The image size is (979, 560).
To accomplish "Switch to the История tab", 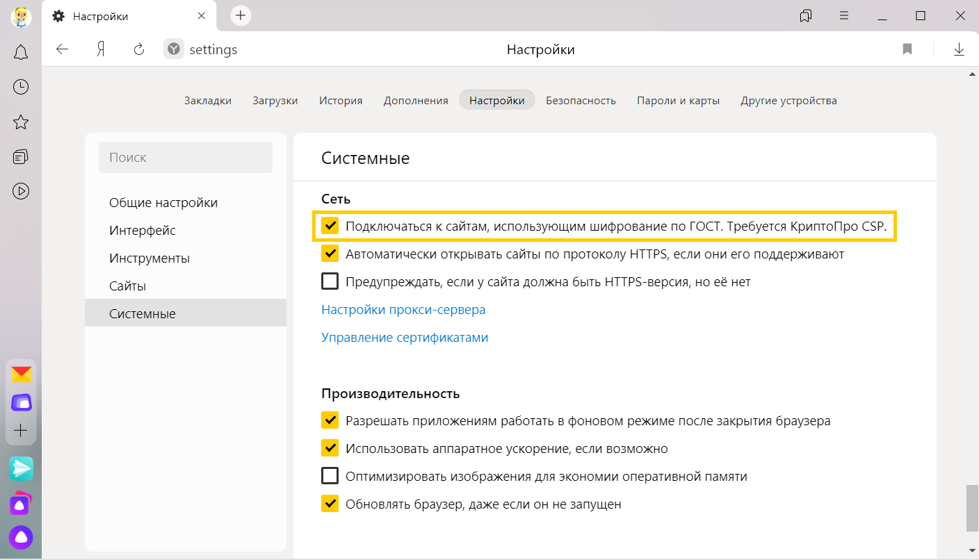I will [341, 101].
